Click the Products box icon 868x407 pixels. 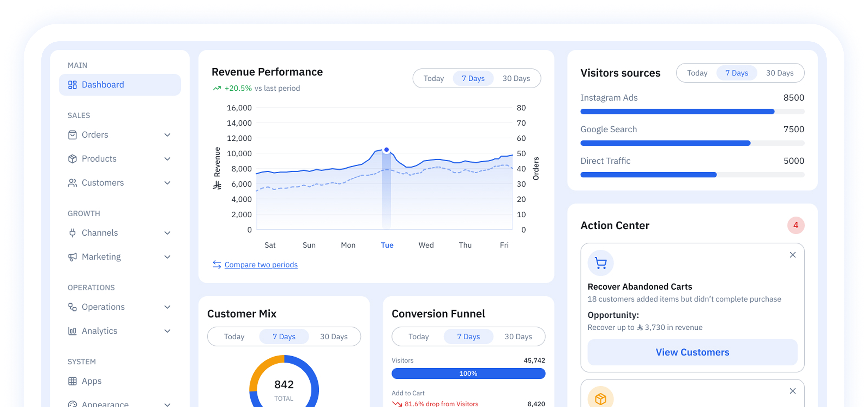pyautogui.click(x=72, y=159)
